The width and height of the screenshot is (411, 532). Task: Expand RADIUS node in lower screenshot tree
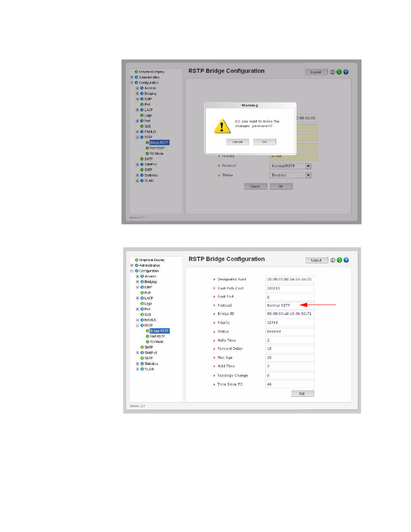click(137, 320)
